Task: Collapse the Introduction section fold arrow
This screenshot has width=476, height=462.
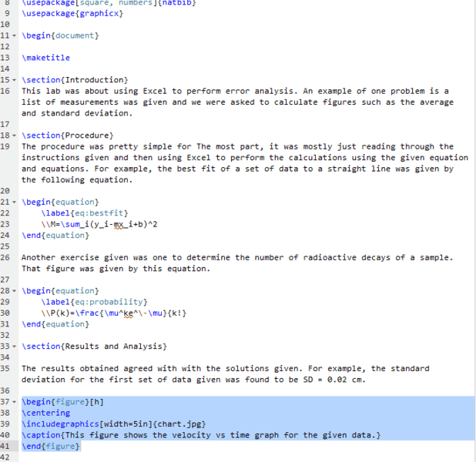Action: coord(14,80)
